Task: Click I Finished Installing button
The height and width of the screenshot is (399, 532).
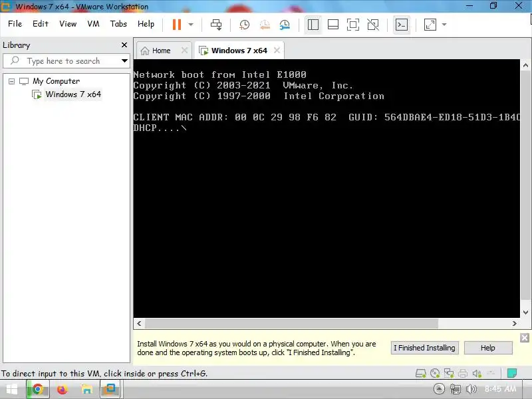Action: [424, 348]
